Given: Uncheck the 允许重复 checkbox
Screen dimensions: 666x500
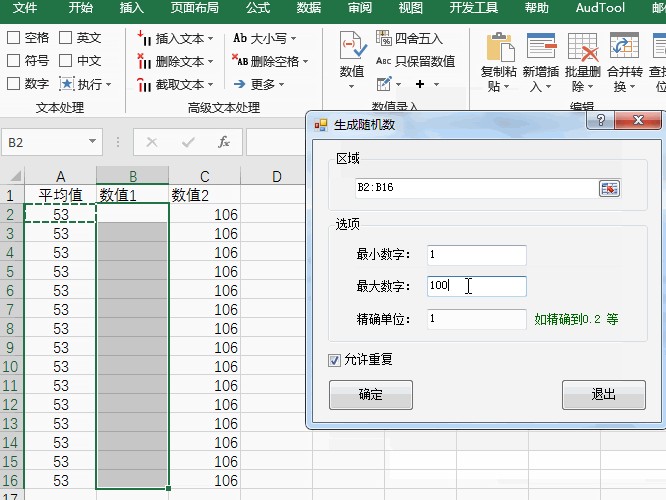Looking at the screenshot, I should coord(334,360).
